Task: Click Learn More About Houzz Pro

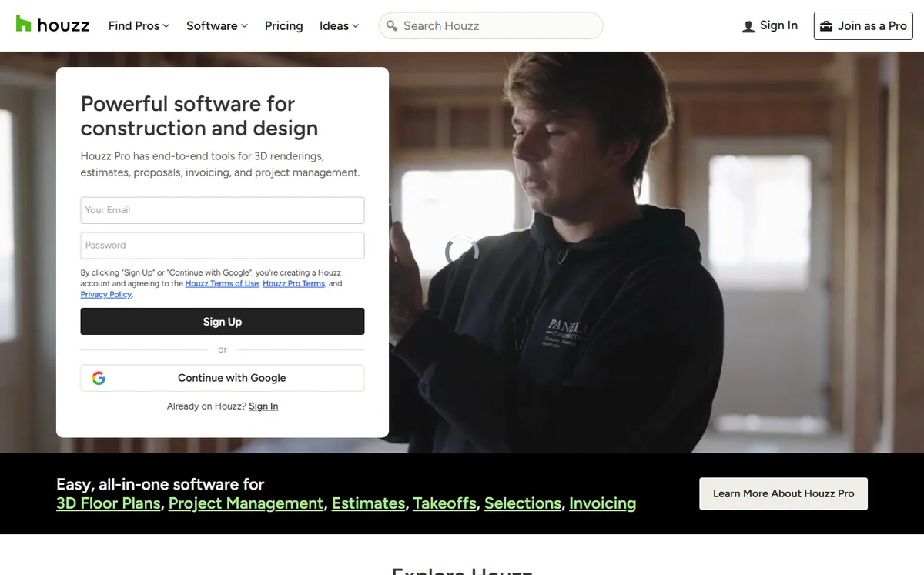Action: (x=783, y=493)
